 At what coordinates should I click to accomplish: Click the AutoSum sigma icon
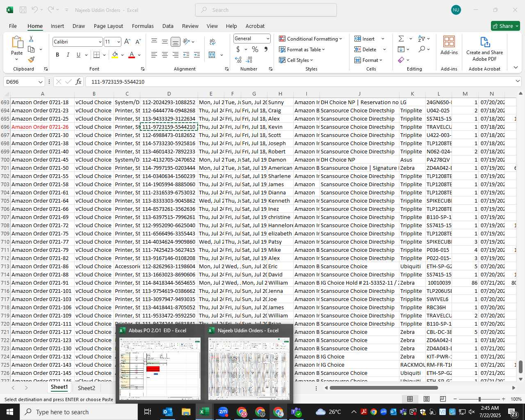pyautogui.click(x=401, y=39)
